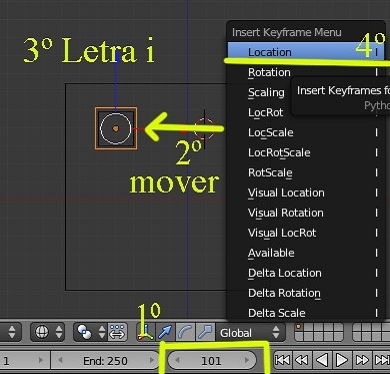Viewport: 390px width, 374px height.
Task: Jump to previous keyframe
Action: tap(302, 360)
